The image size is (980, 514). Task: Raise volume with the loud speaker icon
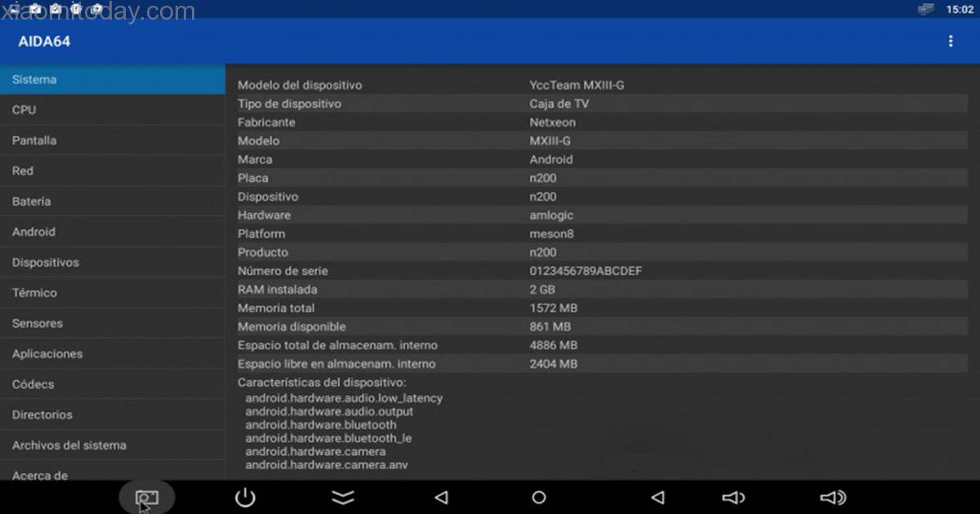click(831, 496)
